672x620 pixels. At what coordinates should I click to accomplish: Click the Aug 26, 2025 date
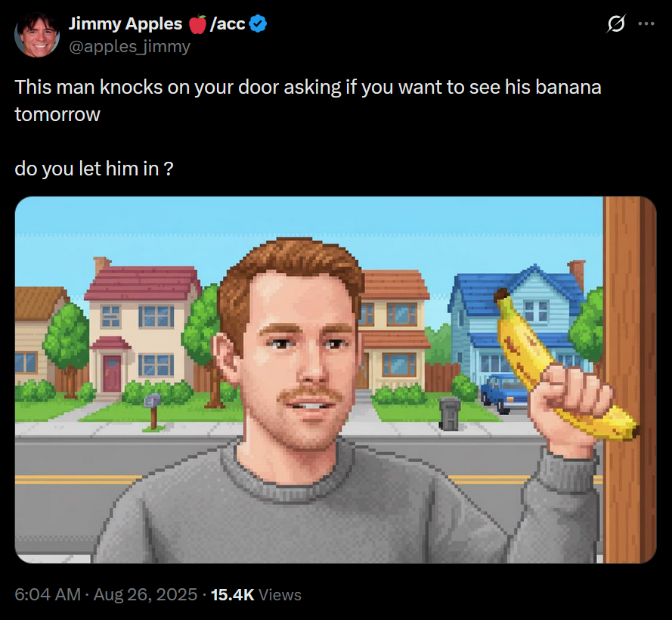(x=145, y=595)
